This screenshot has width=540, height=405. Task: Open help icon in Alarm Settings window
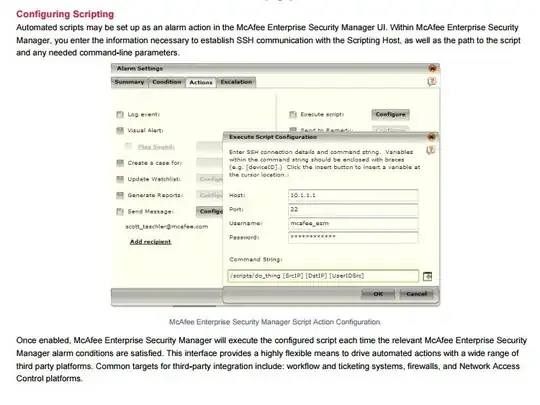[x=432, y=82]
